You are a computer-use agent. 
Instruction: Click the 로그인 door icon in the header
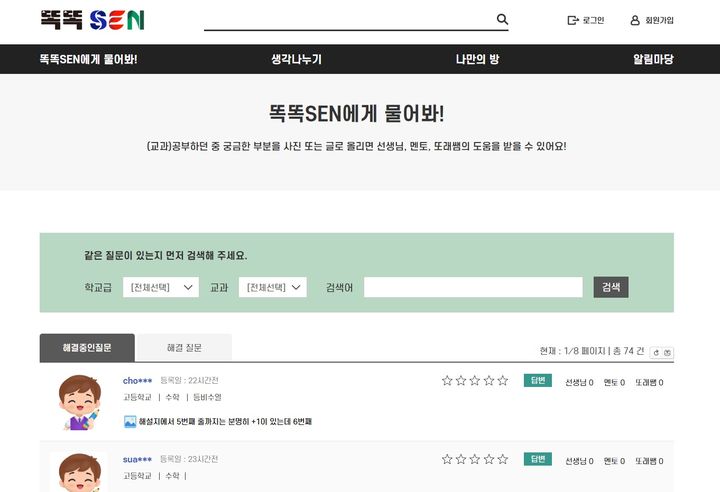click(573, 20)
